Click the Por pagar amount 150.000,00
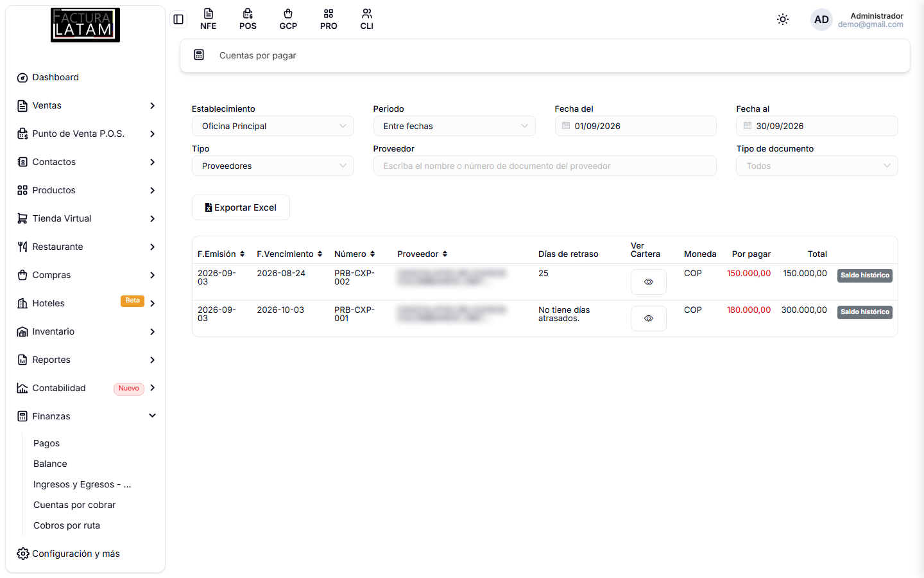Viewport: 924px width, 578px height. click(749, 274)
